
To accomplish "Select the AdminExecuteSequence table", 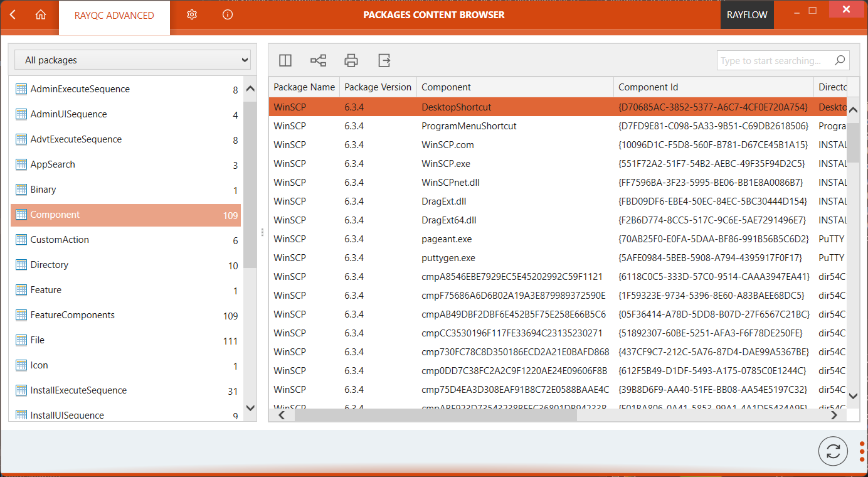I will [x=126, y=90].
